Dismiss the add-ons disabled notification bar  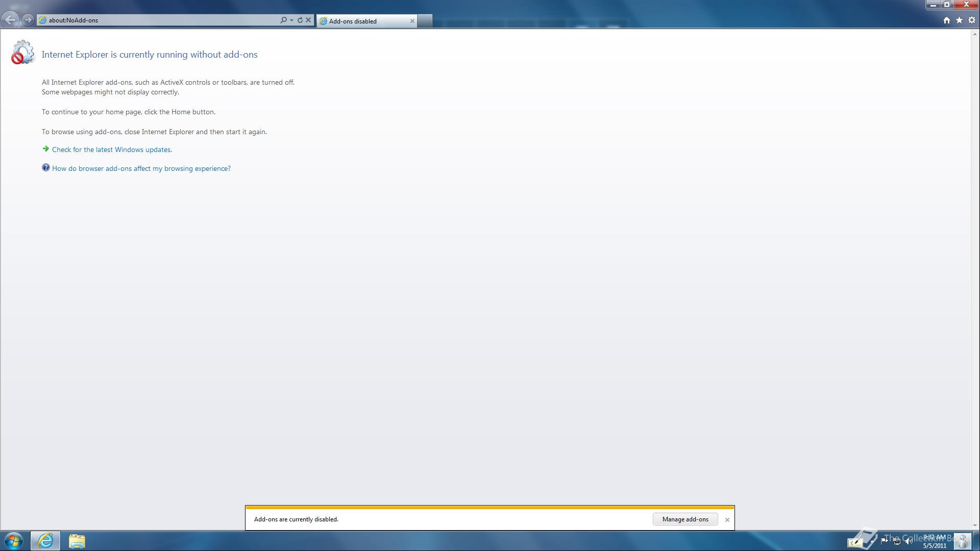pyautogui.click(x=727, y=520)
